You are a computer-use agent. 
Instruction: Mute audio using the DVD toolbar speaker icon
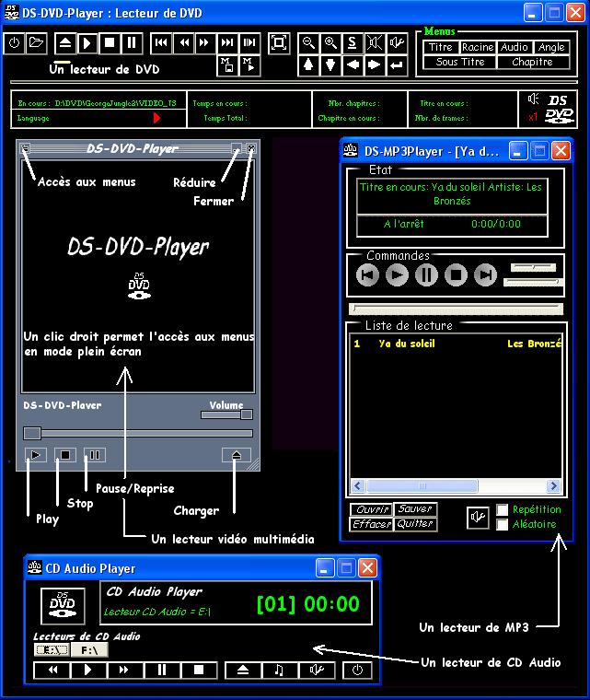pos(375,42)
